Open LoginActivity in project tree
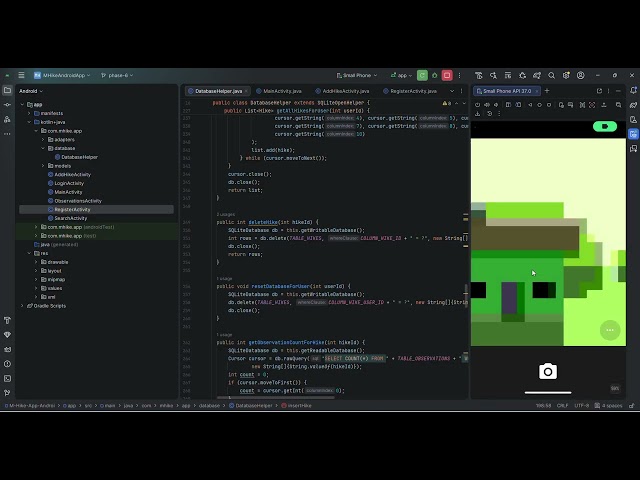Image resolution: width=640 pixels, height=480 pixels. coord(69,183)
